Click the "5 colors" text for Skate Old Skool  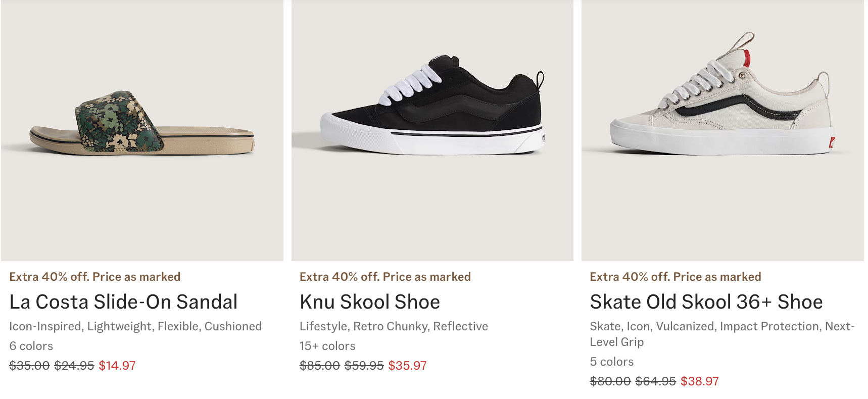612,362
